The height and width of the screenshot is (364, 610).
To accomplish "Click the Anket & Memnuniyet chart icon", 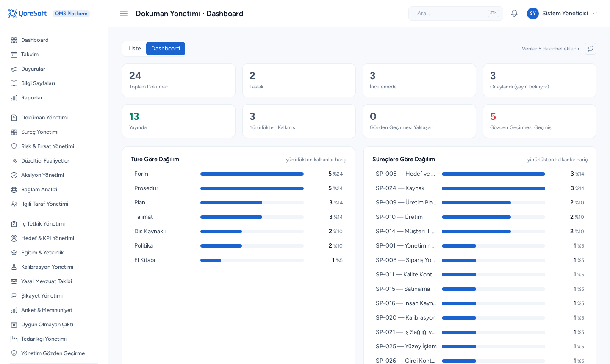I will [14, 310].
